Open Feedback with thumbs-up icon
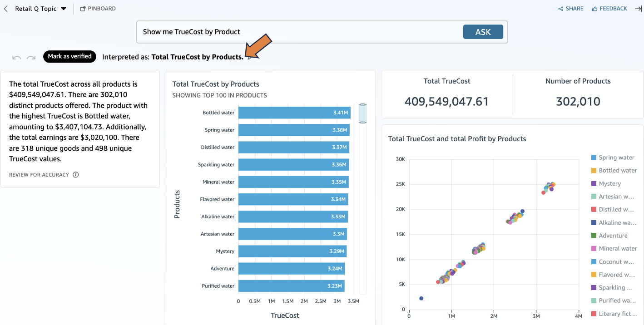This screenshot has width=644, height=325. click(594, 9)
